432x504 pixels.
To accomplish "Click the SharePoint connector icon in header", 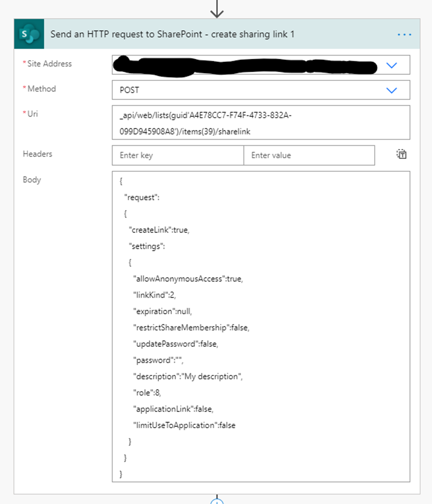I will click(x=29, y=34).
